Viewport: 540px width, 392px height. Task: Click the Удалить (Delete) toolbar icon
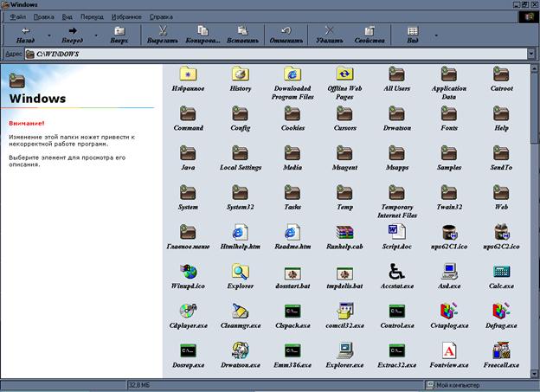pos(329,31)
